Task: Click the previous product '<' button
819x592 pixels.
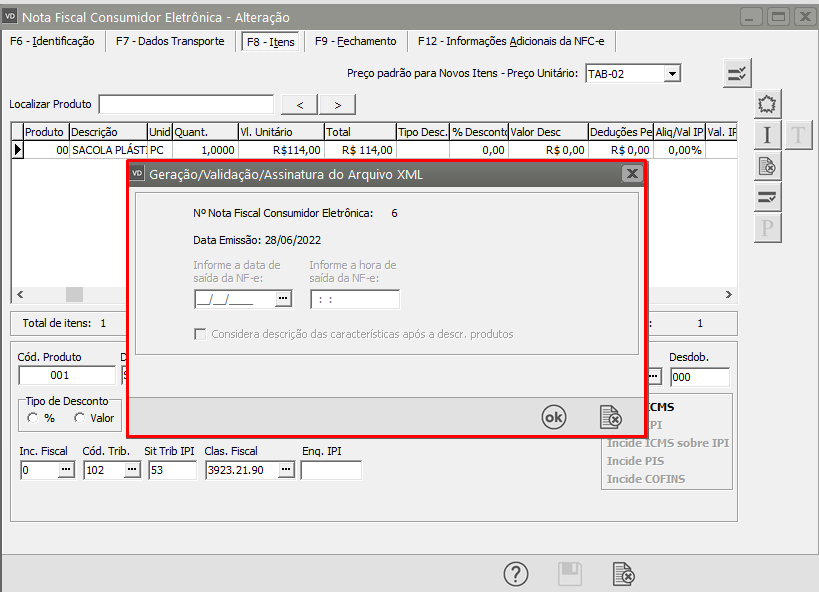Action: pos(300,105)
